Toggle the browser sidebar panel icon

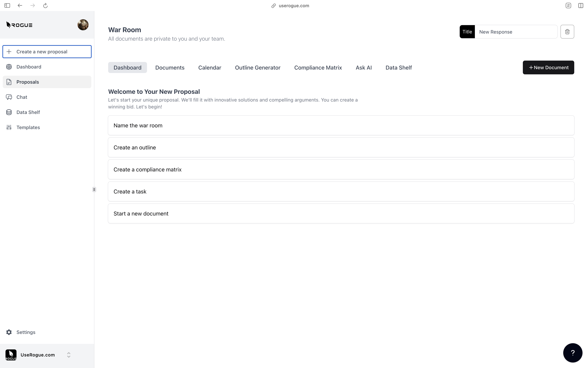(7, 6)
